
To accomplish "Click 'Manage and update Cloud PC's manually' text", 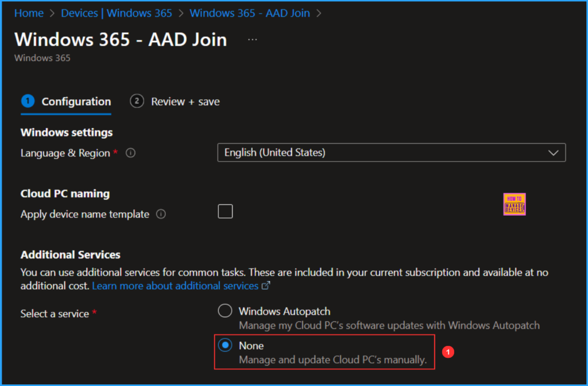I will click(x=333, y=360).
